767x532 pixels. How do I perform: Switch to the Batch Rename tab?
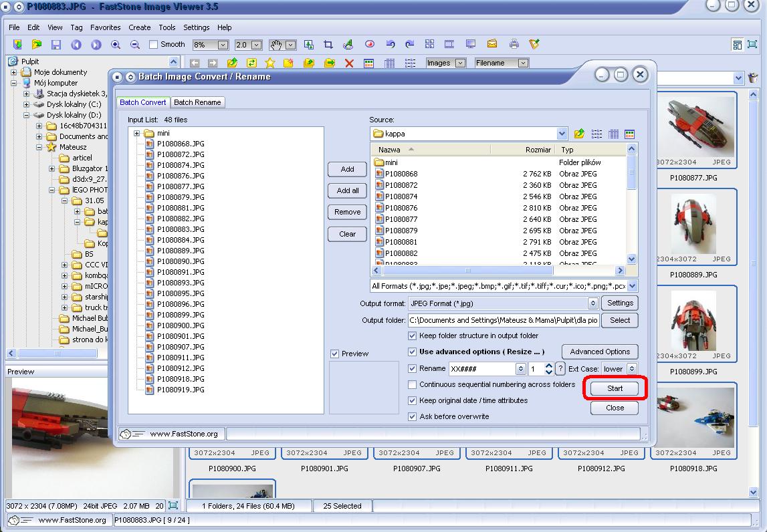point(197,102)
